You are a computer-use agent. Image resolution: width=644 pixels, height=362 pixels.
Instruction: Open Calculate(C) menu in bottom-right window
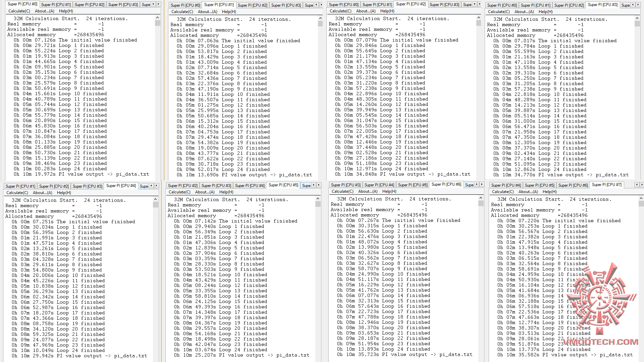[502, 192]
